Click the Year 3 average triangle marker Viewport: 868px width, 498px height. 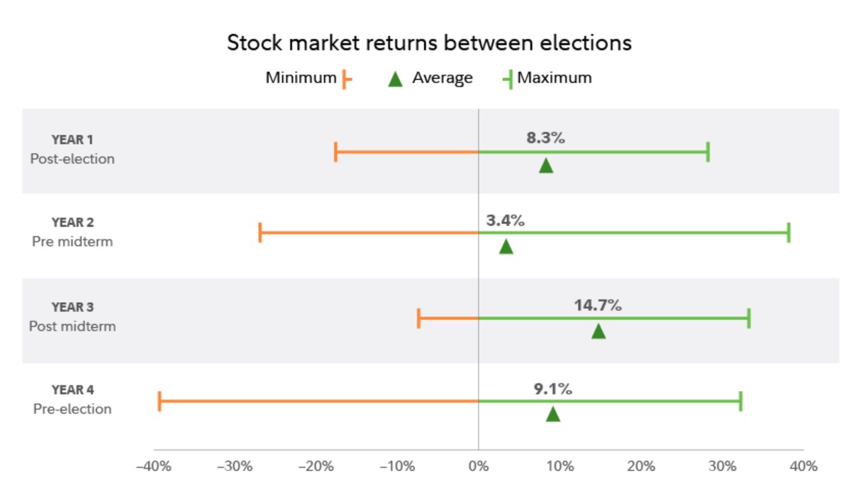(x=599, y=331)
